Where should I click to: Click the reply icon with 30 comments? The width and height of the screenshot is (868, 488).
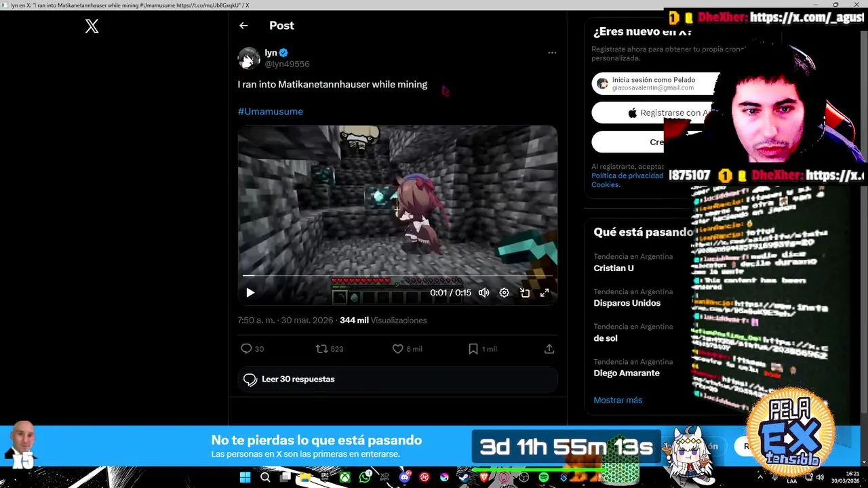click(246, 348)
